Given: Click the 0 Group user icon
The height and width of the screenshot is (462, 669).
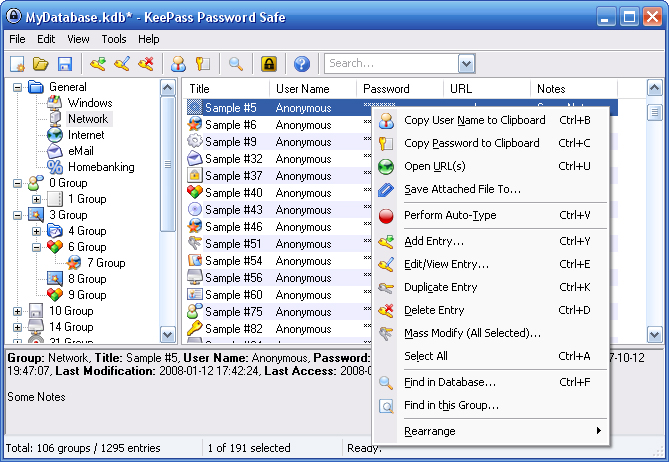Looking at the screenshot, I should [36, 183].
